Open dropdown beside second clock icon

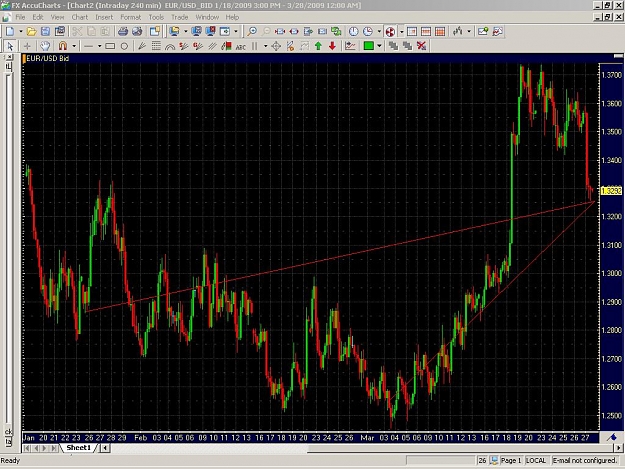[x=379, y=31]
